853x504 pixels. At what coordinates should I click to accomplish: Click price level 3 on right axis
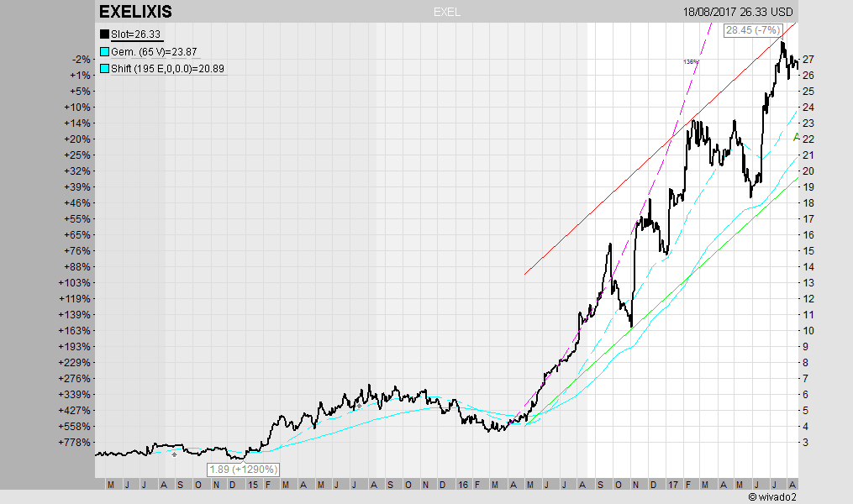pyautogui.click(x=806, y=443)
